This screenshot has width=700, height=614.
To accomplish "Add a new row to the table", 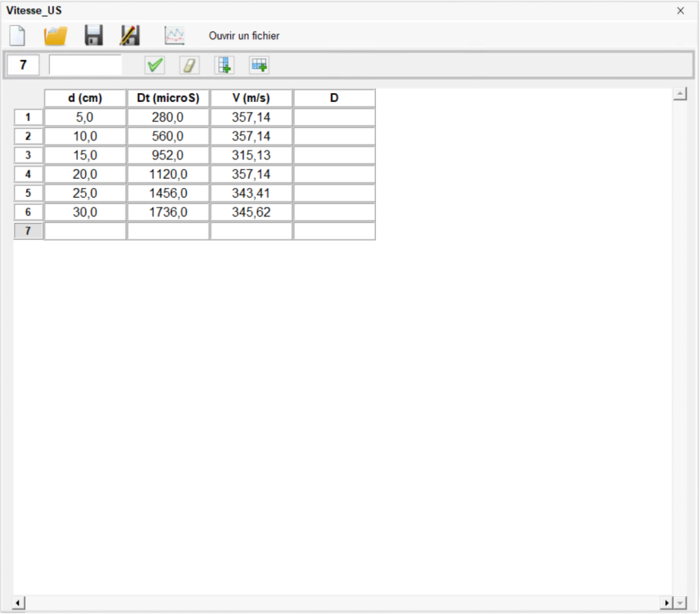I will 259,65.
